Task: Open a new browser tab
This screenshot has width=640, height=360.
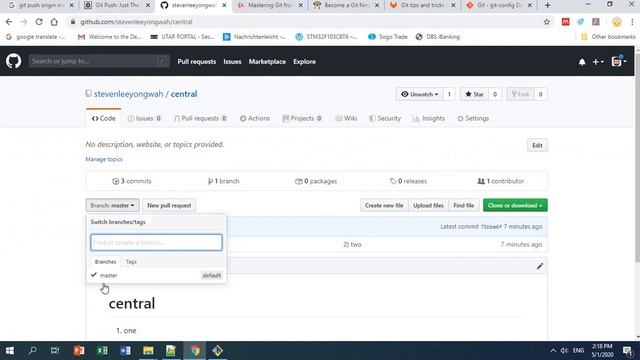Action: point(547,5)
